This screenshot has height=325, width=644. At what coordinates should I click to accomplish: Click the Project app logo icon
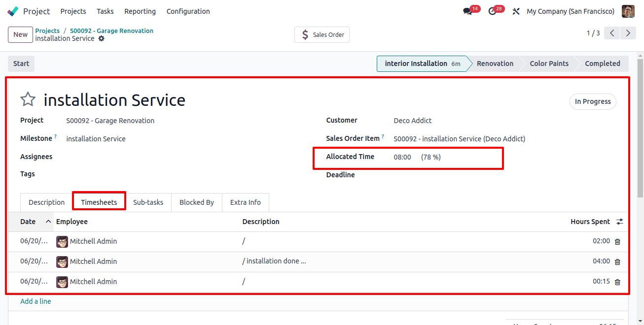pyautogui.click(x=13, y=11)
